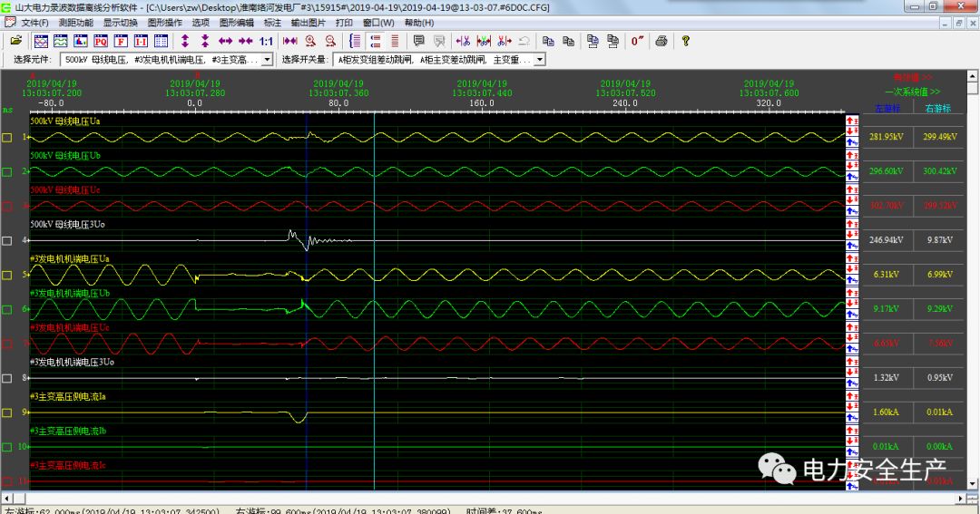
Task: Open the 选择开关量 dropdown list
Action: click(539, 60)
